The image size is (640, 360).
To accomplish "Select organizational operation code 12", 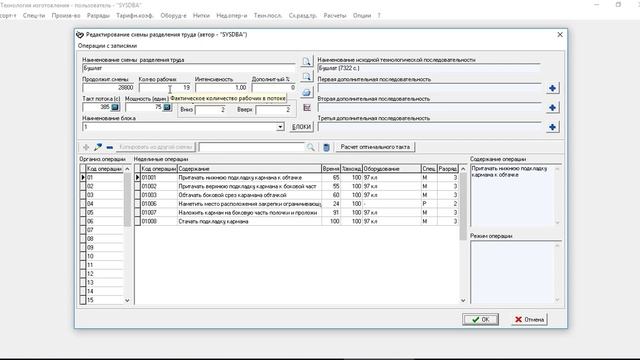I will 104,274.
